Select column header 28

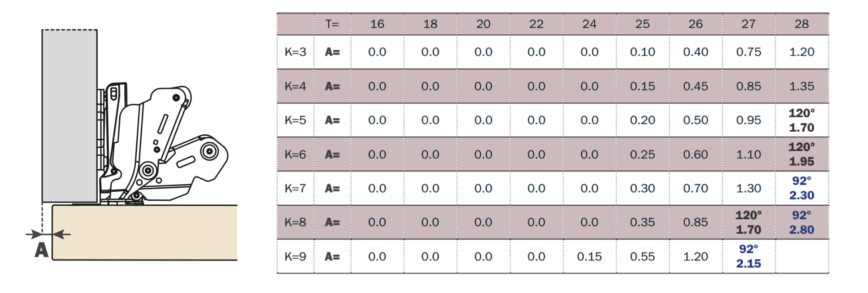801,24
